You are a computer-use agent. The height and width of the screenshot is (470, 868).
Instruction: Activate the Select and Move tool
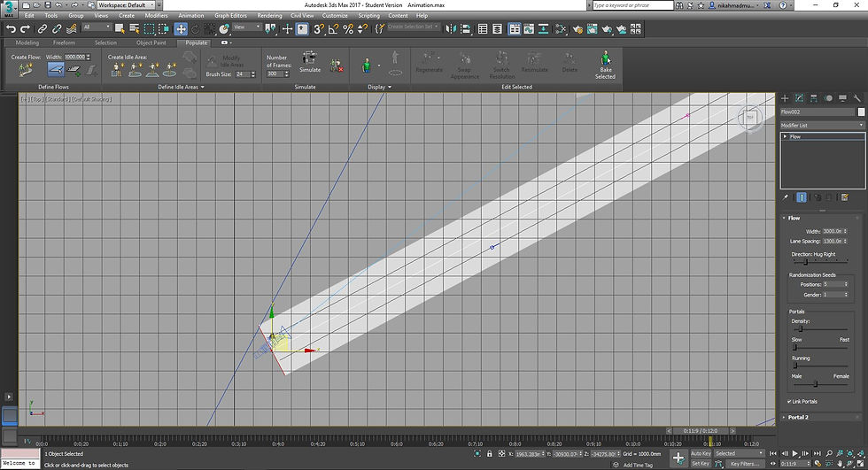click(x=181, y=28)
